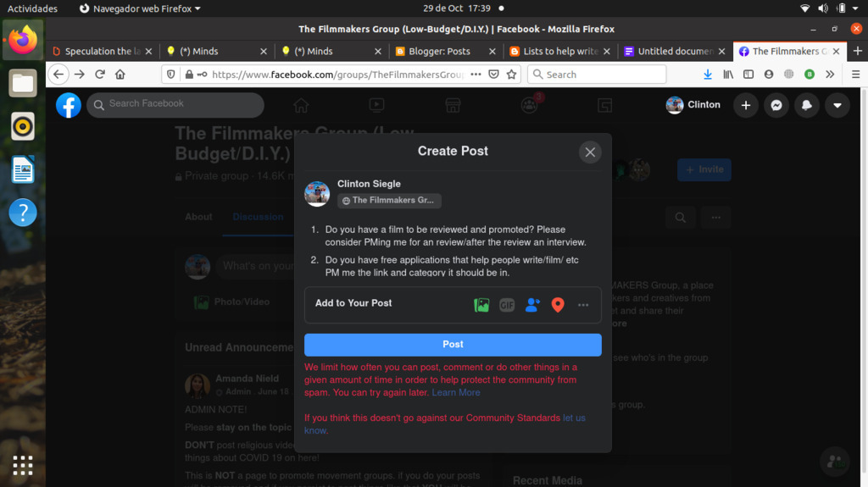Expand the account dropdown arrow

coord(837,106)
